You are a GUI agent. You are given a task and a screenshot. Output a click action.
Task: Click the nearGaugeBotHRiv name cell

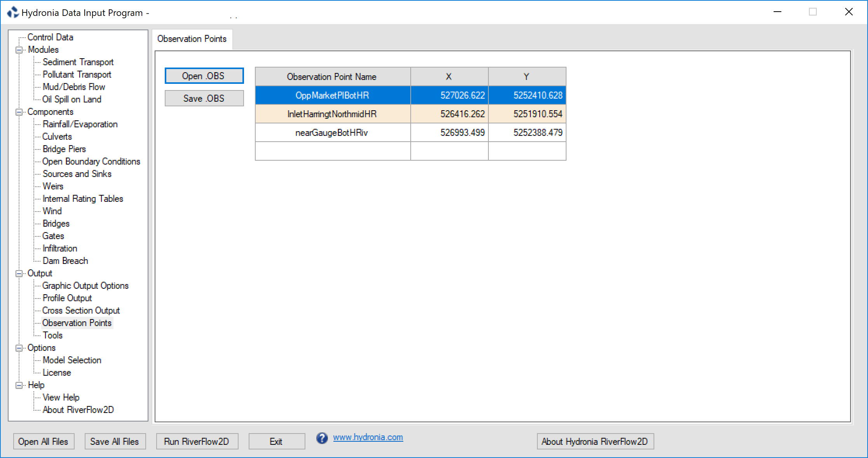(333, 132)
